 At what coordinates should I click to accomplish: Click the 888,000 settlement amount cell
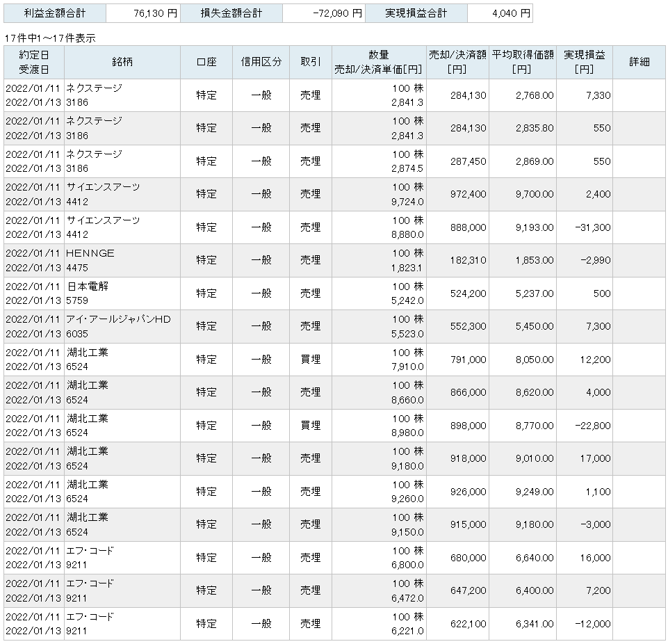[458, 227]
